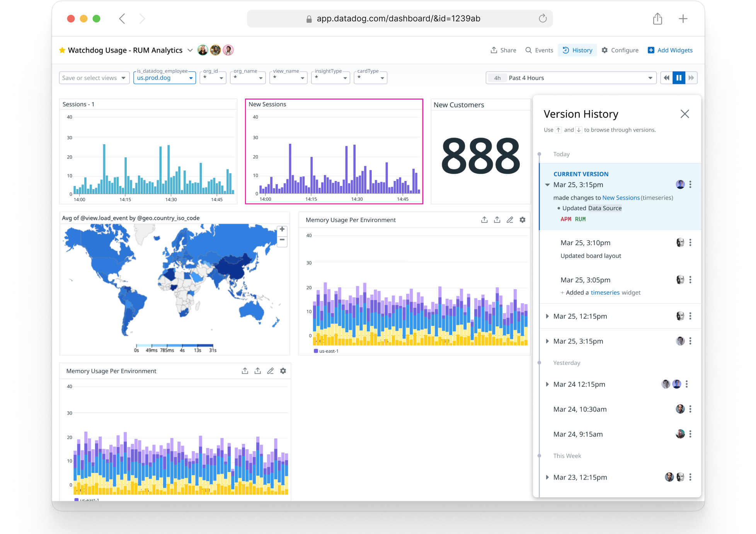Open the Events menu item

[540, 50]
